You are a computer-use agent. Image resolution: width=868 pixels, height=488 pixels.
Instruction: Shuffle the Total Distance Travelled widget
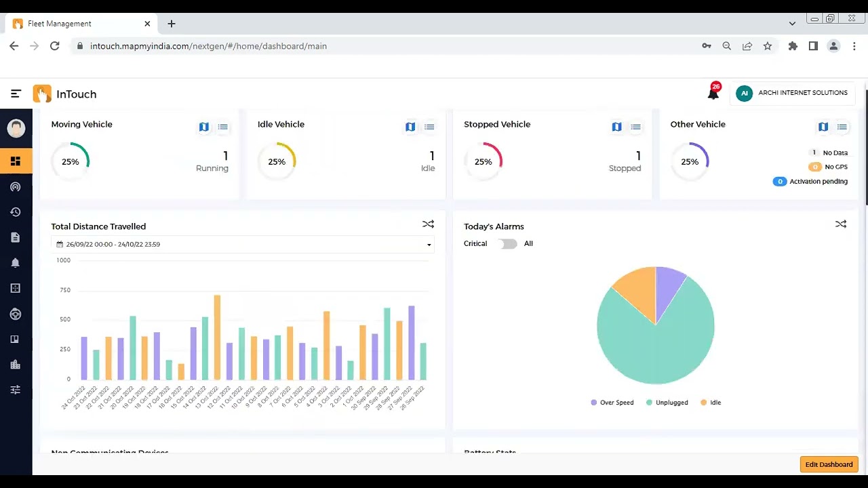(x=428, y=224)
